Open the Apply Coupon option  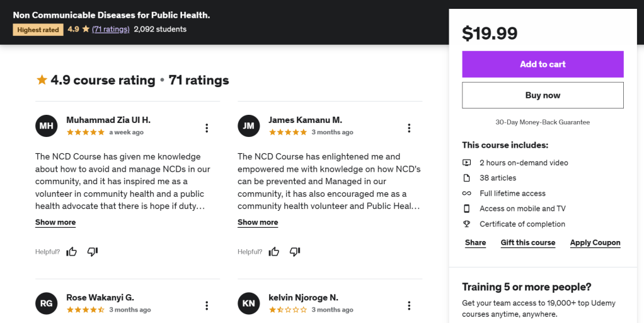[x=595, y=242]
